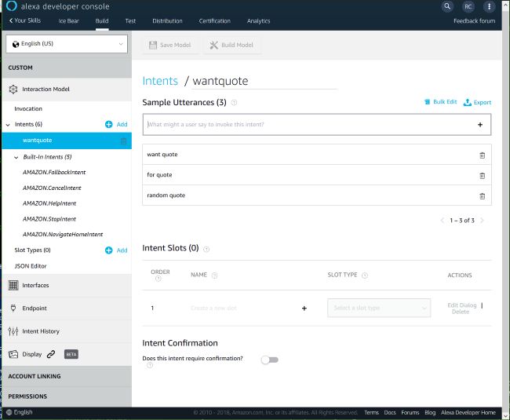Go to previous utterances page arrow
The height and width of the screenshot is (420, 510).
442,221
